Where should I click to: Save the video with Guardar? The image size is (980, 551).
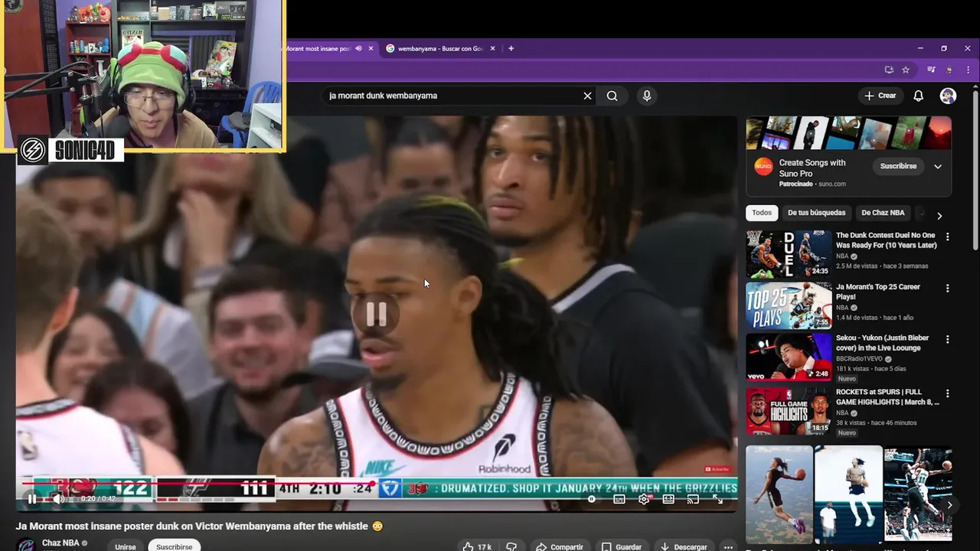622,546
